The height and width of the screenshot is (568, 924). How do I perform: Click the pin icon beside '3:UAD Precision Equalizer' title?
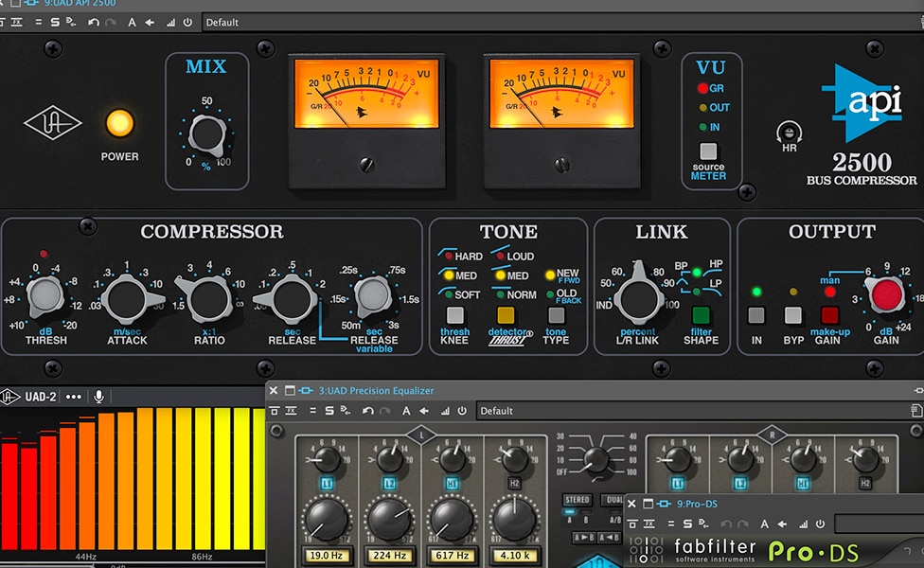[306, 390]
